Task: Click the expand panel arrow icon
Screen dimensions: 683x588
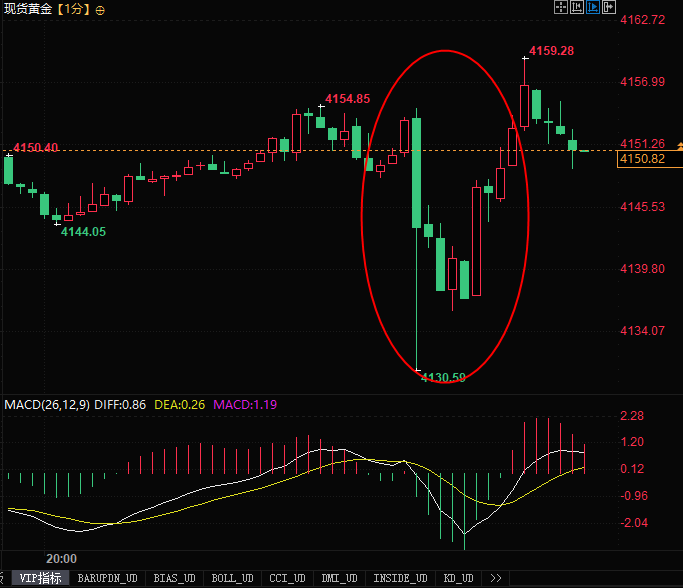Action: [x=609, y=7]
